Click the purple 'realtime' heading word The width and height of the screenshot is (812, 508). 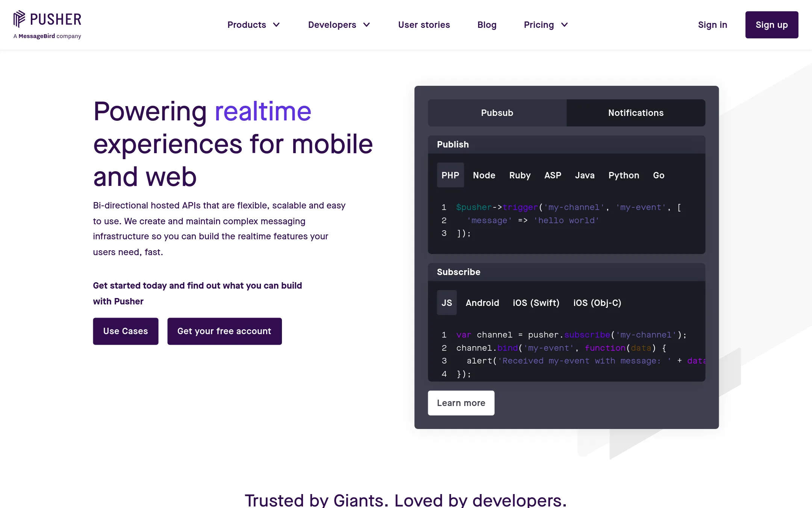(x=263, y=111)
